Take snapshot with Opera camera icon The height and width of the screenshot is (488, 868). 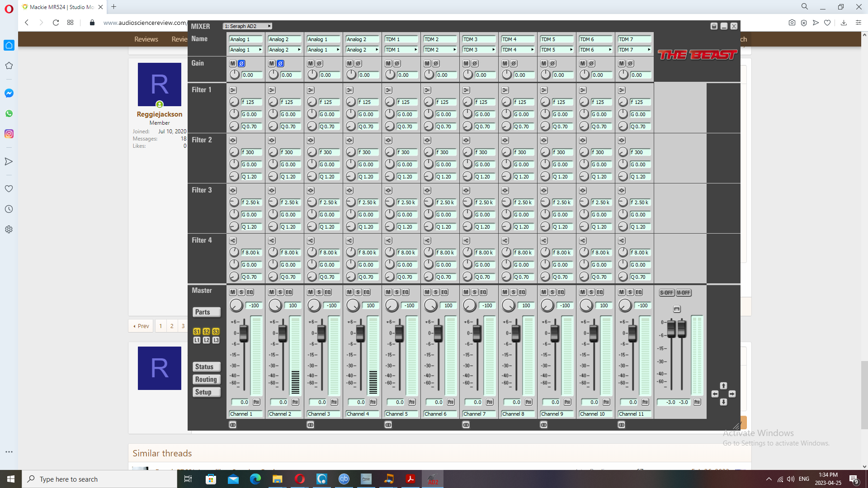792,23
